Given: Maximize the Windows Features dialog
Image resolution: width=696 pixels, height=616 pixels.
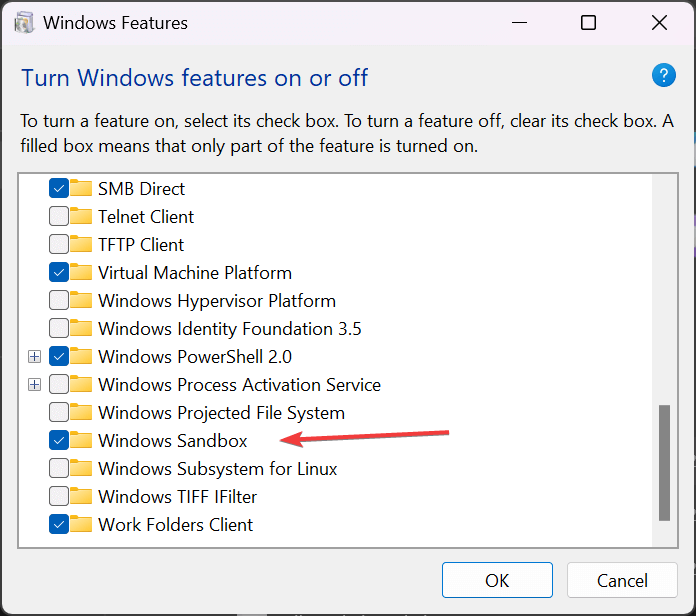Looking at the screenshot, I should (588, 23).
